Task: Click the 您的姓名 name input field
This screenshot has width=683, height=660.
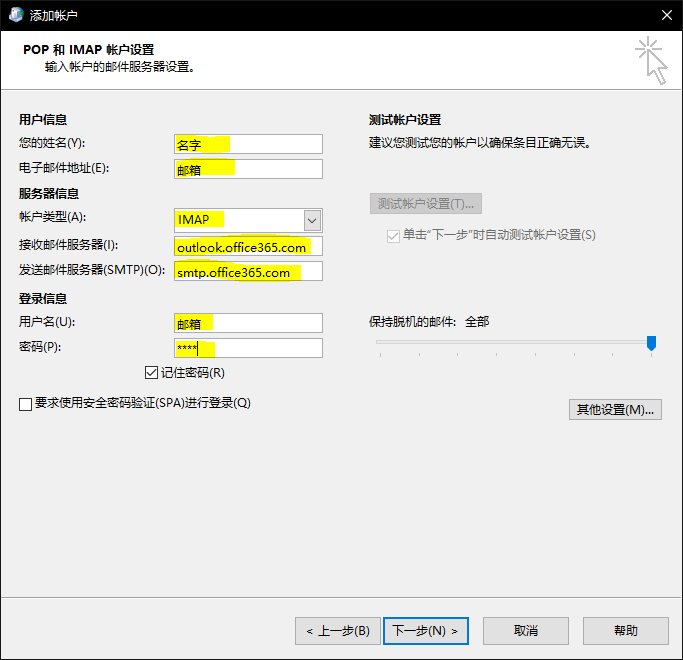Action: 248,144
